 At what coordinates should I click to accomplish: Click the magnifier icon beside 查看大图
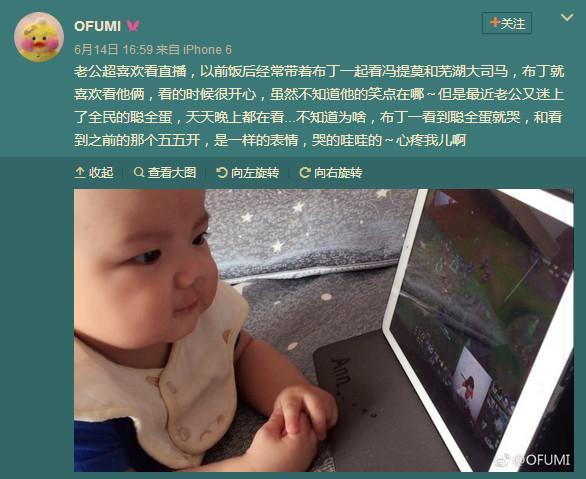139,172
